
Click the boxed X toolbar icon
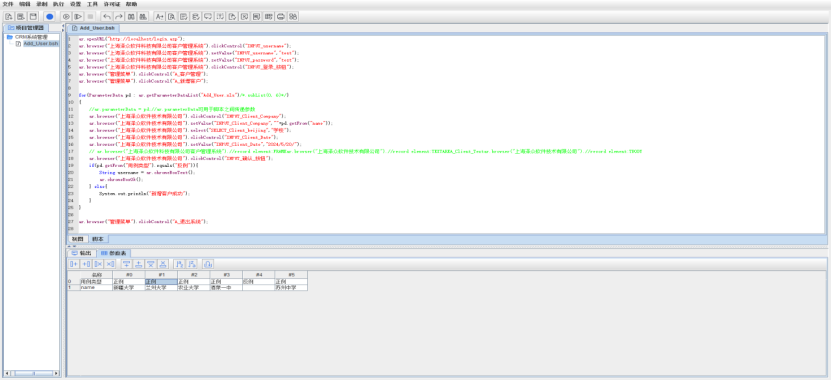tap(244, 16)
